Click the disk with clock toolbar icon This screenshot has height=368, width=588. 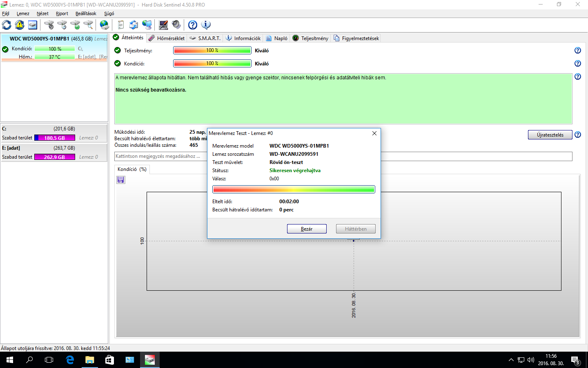(62, 25)
